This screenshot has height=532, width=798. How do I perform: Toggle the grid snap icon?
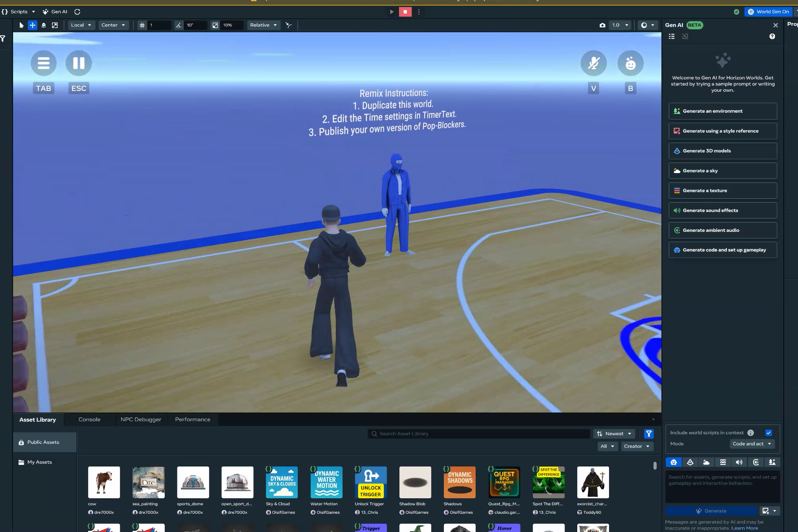pyautogui.click(x=142, y=25)
